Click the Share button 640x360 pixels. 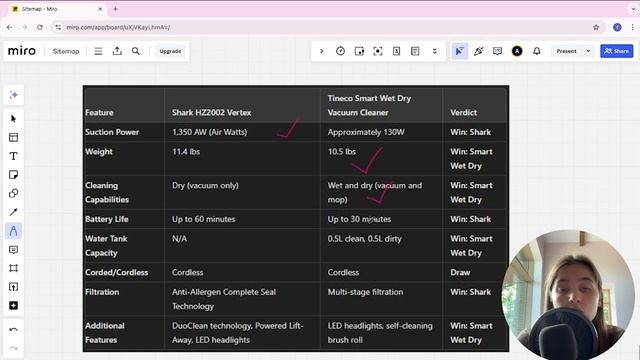tap(616, 51)
